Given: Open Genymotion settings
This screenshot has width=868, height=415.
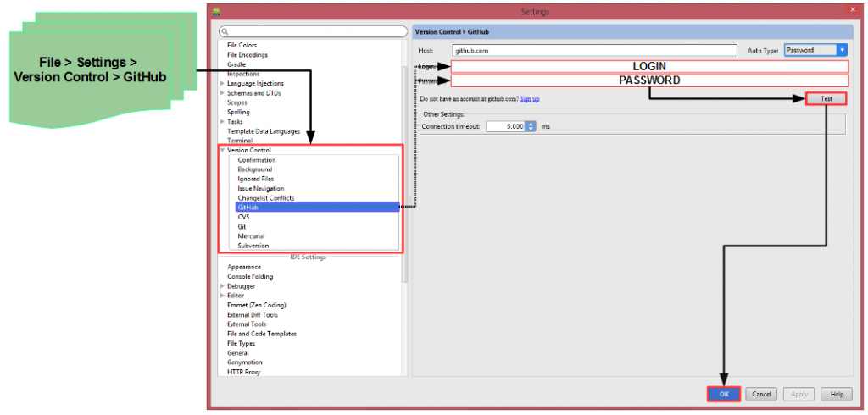Looking at the screenshot, I should 246,362.
